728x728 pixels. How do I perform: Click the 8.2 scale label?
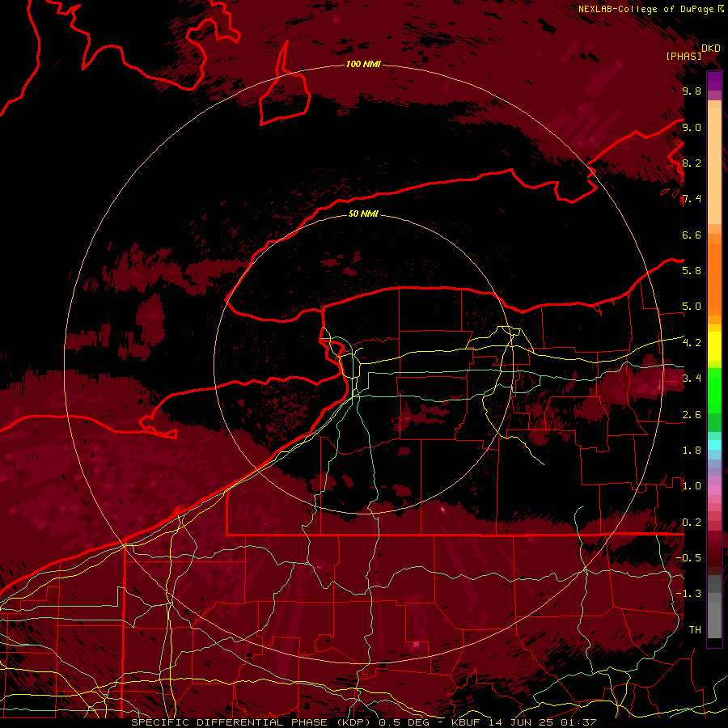(692, 163)
